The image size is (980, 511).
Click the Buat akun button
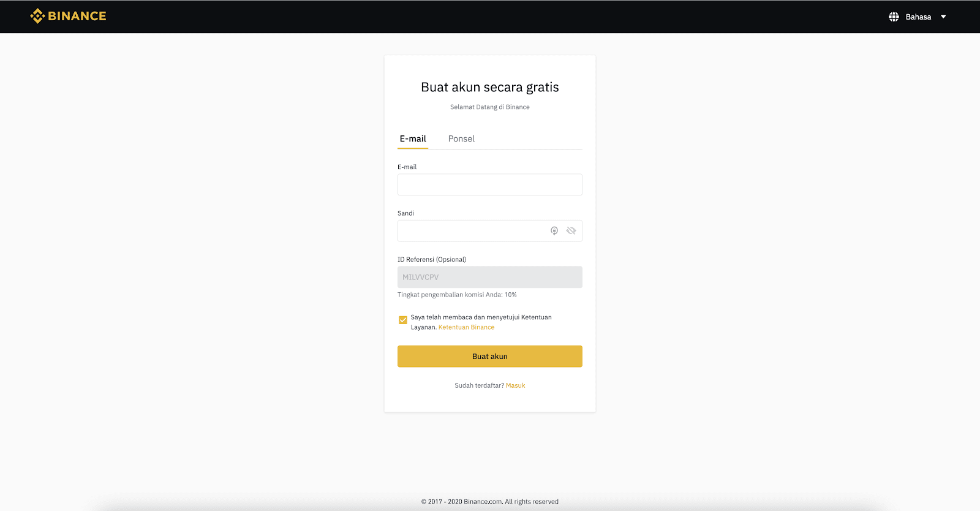coord(490,357)
